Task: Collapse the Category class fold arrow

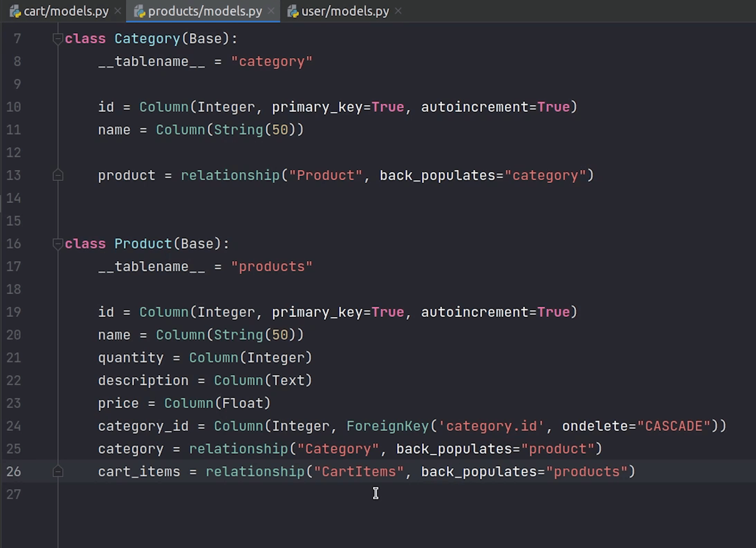Action: tap(58, 39)
